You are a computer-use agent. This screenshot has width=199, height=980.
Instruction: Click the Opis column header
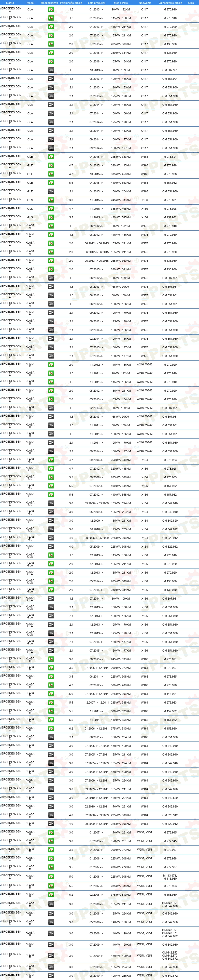click(191, 3)
